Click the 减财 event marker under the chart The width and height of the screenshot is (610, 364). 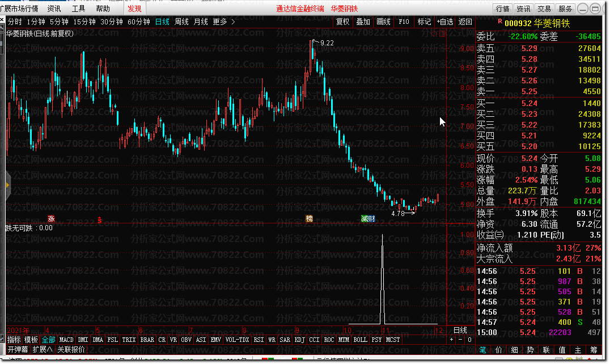[x=368, y=218]
